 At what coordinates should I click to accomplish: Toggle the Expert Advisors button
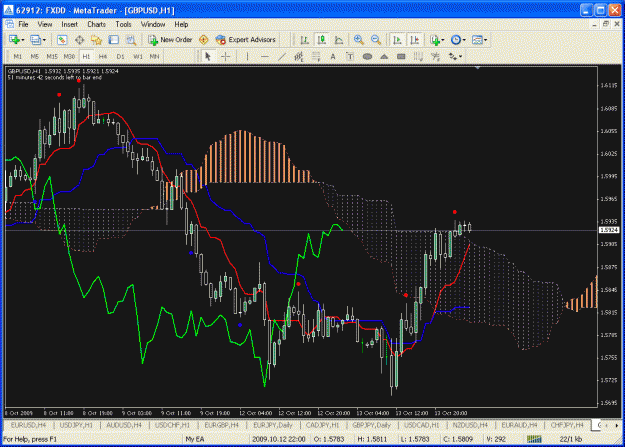pyautogui.click(x=246, y=39)
